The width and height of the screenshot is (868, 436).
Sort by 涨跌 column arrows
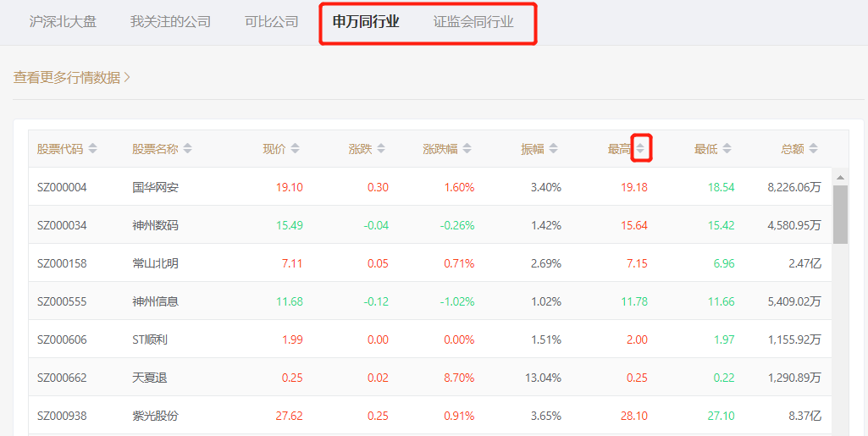pyautogui.click(x=381, y=148)
